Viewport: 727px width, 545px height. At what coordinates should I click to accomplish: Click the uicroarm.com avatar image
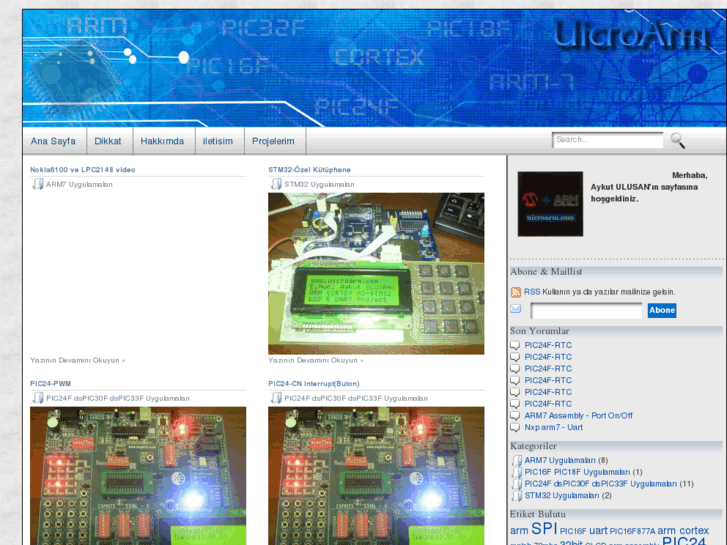pyautogui.click(x=550, y=204)
